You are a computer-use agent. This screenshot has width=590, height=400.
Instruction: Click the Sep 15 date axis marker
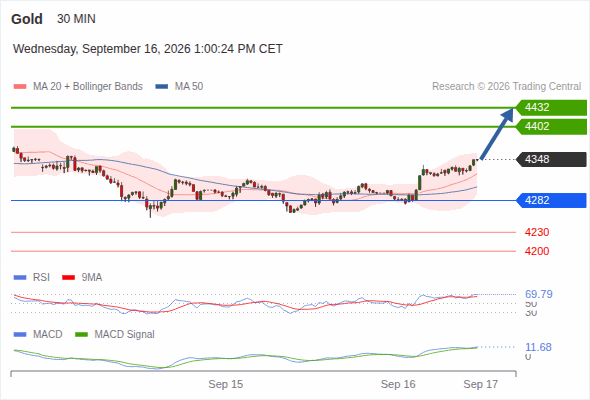click(x=226, y=384)
